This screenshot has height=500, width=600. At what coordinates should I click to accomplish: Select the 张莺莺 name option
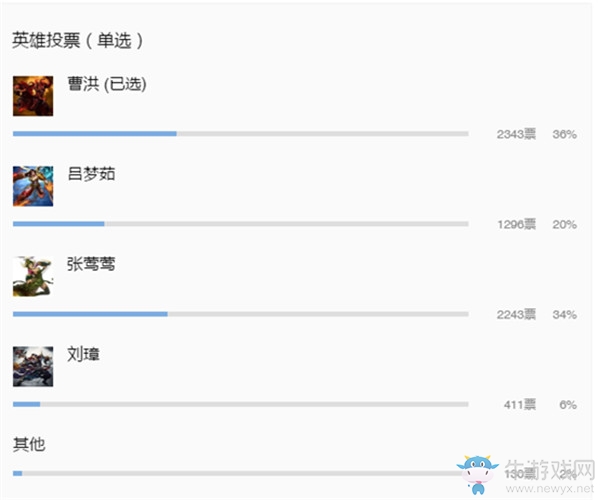[91, 264]
